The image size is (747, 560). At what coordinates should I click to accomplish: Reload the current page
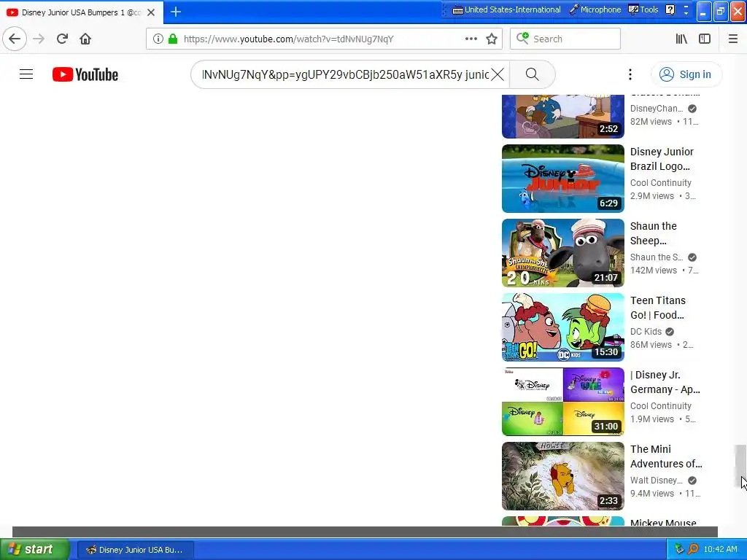[62, 39]
